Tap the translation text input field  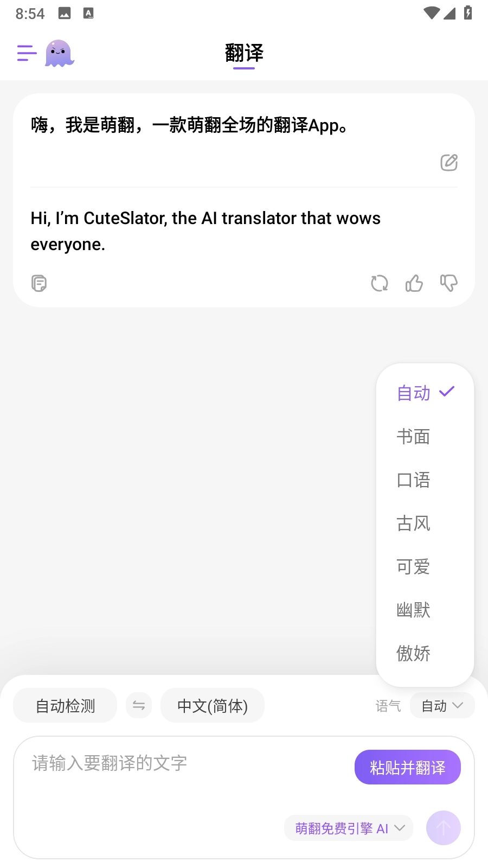pyautogui.click(x=163, y=762)
